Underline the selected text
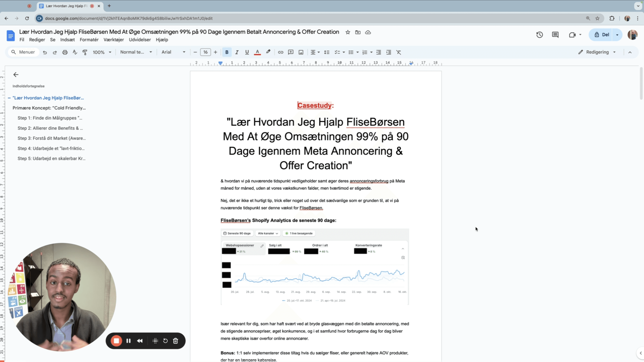 point(247,52)
